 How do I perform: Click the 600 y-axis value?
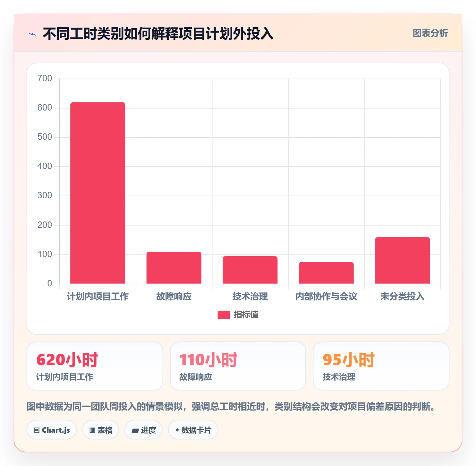click(x=45, y=108)
